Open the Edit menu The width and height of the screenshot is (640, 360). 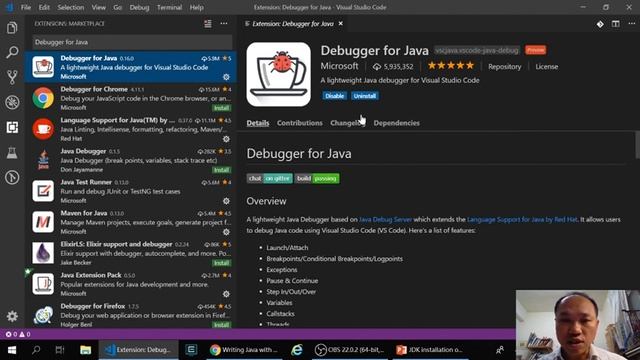pos(44,7)
